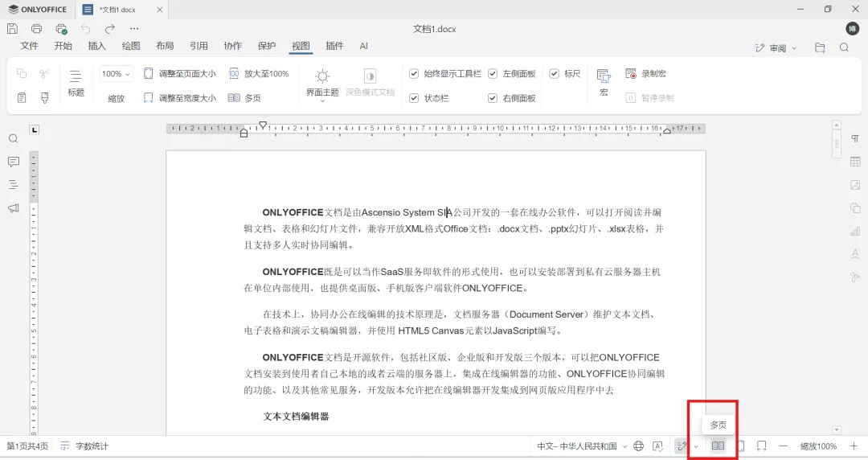Screen dimensions: 868x460
Task: Click the Zoom out minus in the status bar
Action: [x=784, y=446]
